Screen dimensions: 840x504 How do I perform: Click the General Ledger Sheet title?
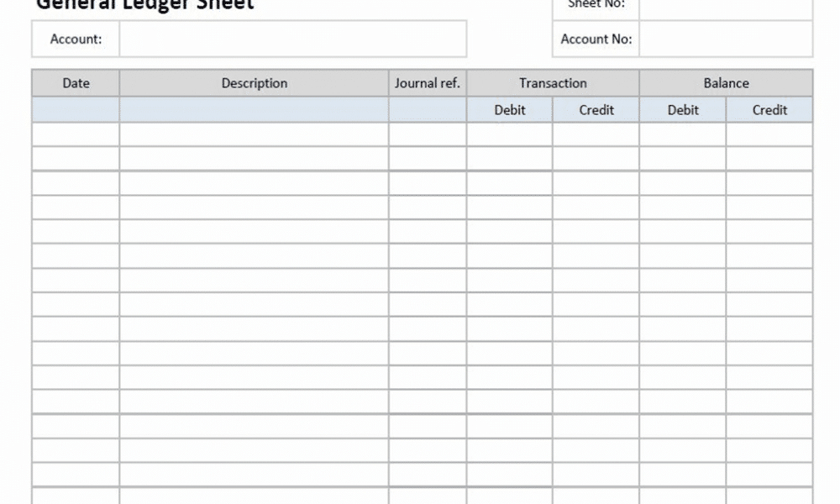(144, 5)
